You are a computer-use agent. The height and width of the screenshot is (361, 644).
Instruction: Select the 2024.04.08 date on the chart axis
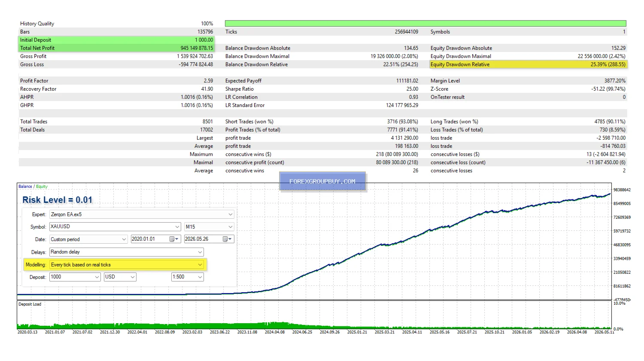[x=274, y=332]
